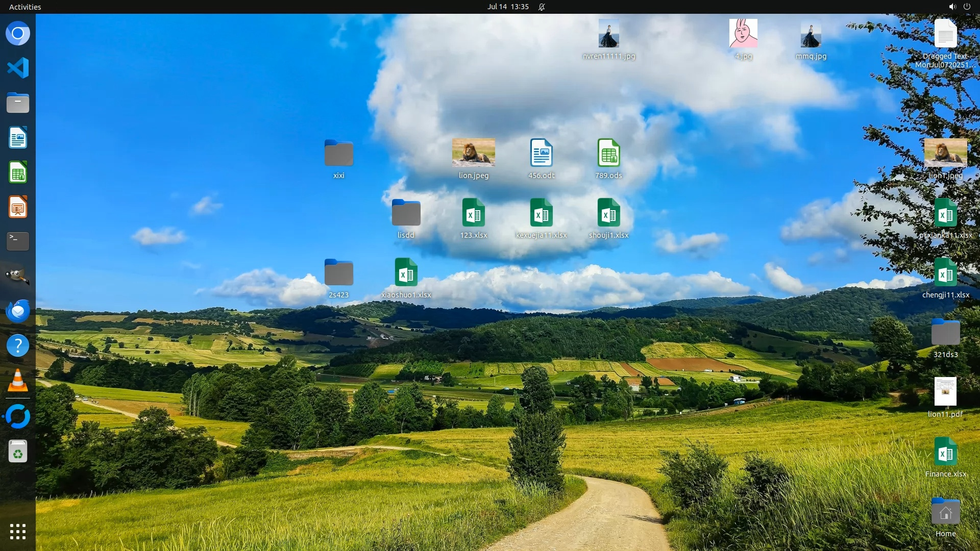The image size is (980, 551).
Task: Select the 456.odt document file
Action: (x=541, y=153)
